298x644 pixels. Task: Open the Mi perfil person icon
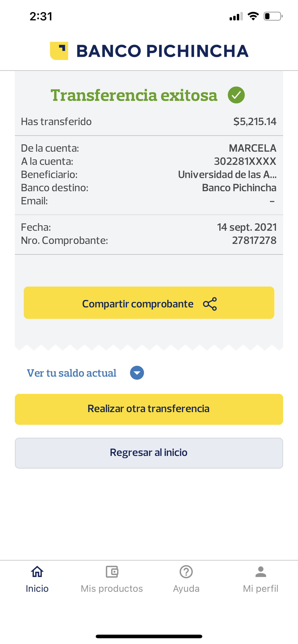click(x=261, y=572)
